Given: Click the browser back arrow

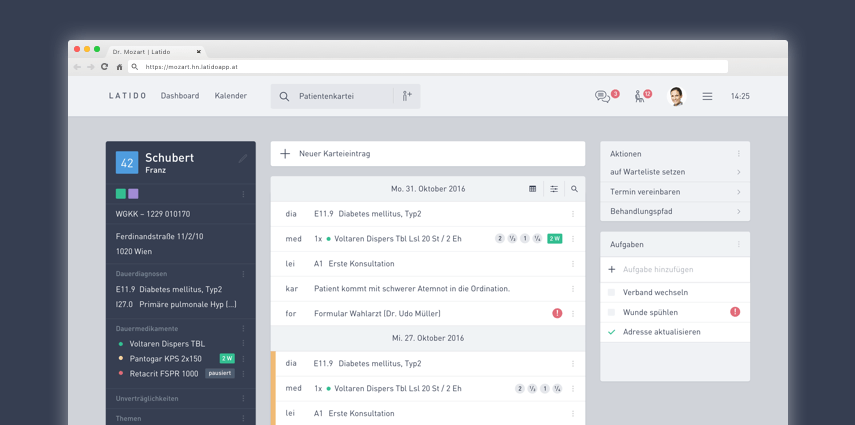Looking at the screenshot, I should (77, 67).
